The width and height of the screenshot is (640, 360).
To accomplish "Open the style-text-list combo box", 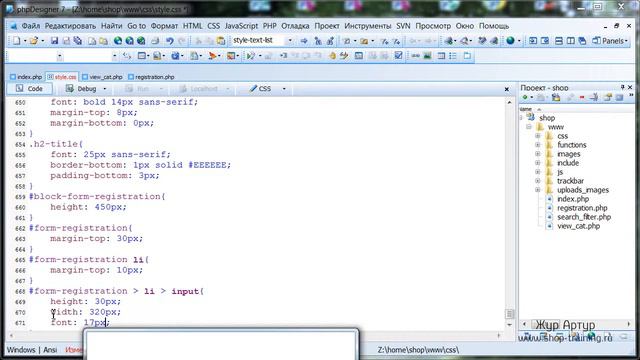I will click(290, 40).
